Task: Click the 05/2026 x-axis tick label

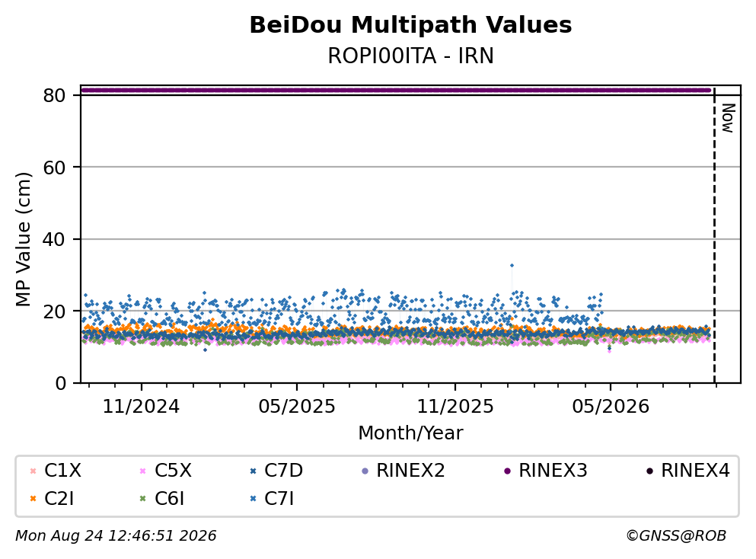Action: click(x=611, y=407)
